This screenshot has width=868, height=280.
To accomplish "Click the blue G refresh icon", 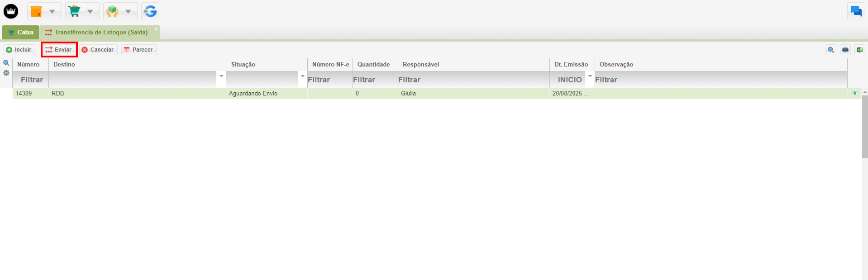I will [150, 11].
